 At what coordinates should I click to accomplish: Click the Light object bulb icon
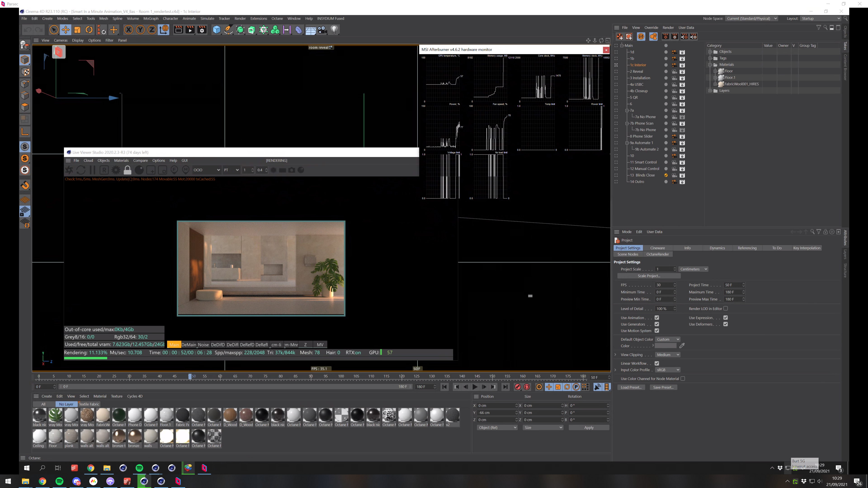click(334, 30)
